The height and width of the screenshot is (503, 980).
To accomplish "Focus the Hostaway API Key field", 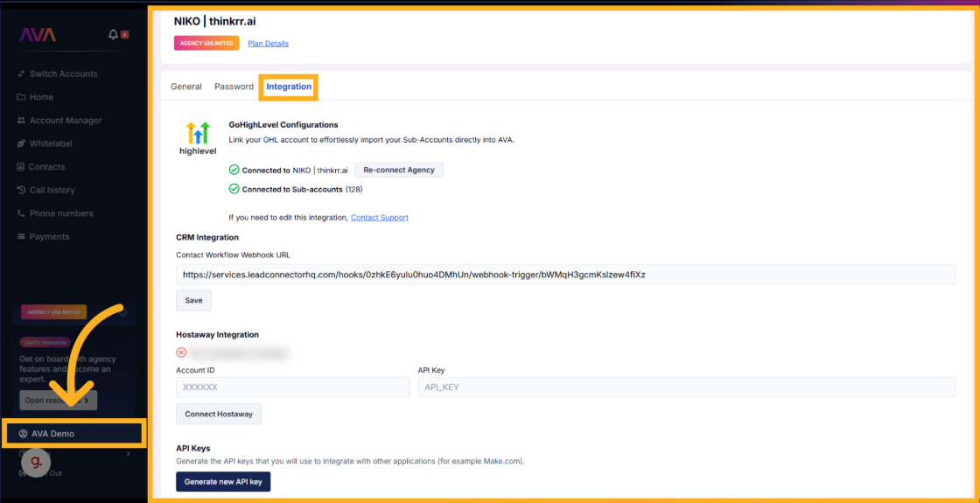I will 687,388.
